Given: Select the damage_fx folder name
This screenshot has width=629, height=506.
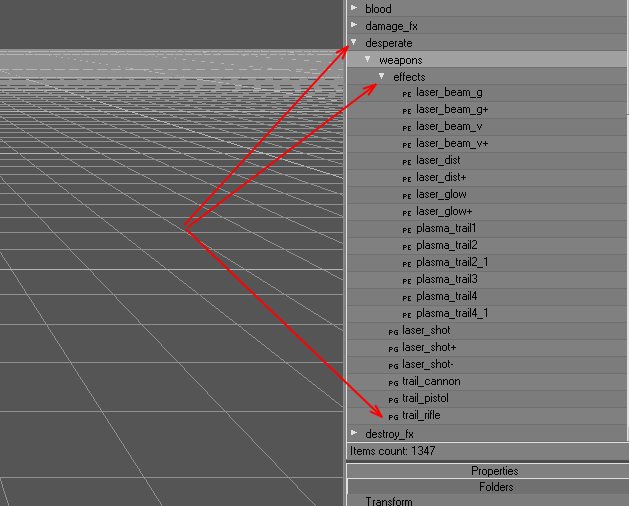Looking at the screenshot, I should 392,26.
